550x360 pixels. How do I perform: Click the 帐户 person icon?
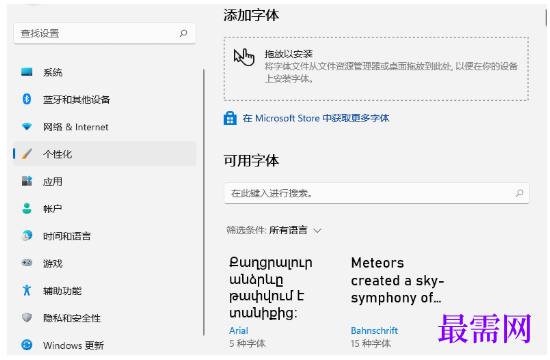point(27,208)
